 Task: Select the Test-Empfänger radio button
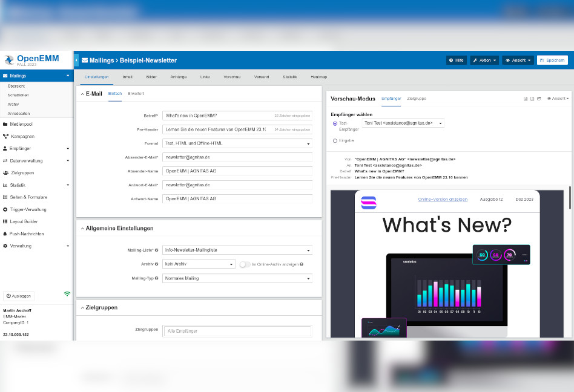[335, 123]
